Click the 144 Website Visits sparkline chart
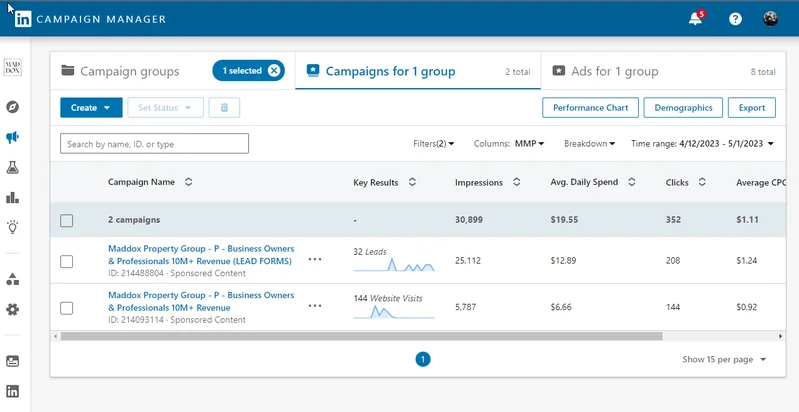The width and height of the screenshot is (799, 412). (x=394, y=312)
